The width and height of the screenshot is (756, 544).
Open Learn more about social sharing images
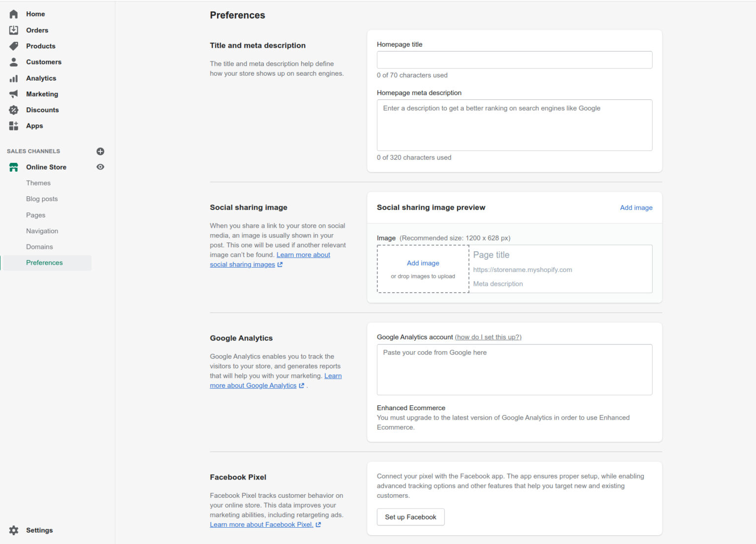coord(270,260)
